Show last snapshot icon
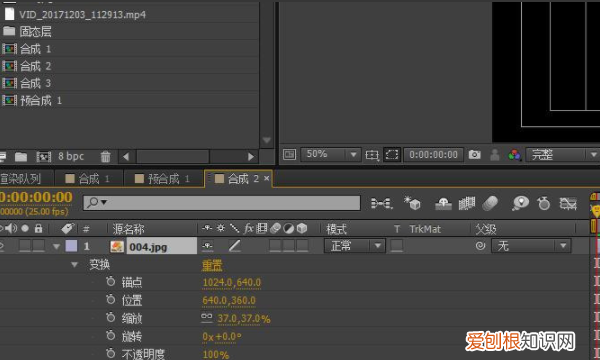The width and height of the screenshot is (600, 360). (x=494, y=155)
